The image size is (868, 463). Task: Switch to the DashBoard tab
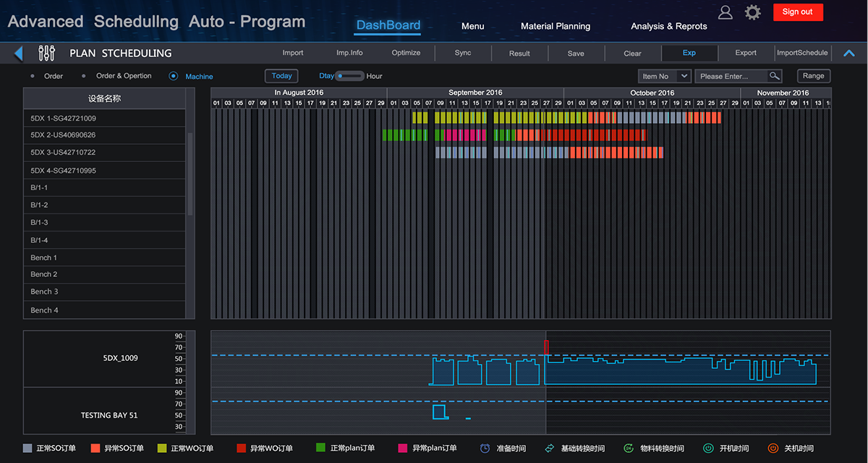(388, 25)
